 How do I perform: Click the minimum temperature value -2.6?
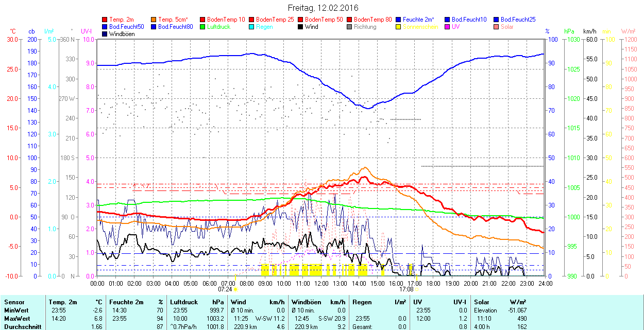(x=97, y=310)
